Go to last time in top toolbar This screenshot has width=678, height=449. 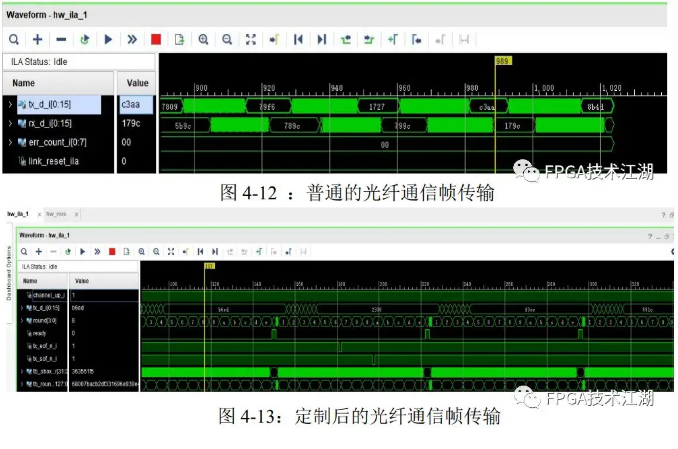click(x=321, y=39)
